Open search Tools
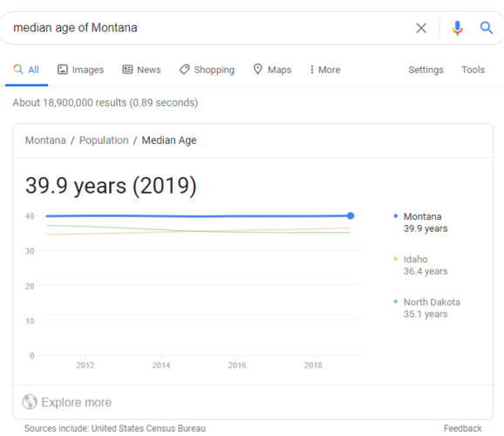The image size is (504, 436). (473, 70)
